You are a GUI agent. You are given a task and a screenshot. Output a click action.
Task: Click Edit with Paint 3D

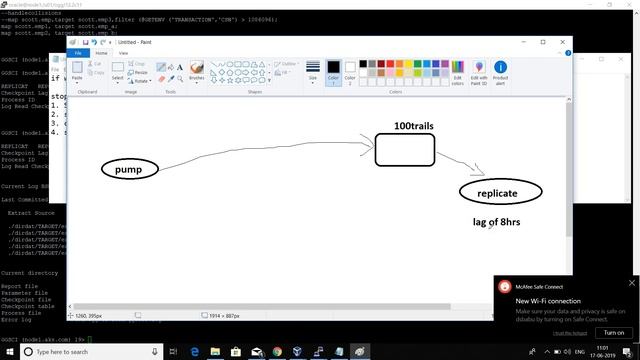479,73
